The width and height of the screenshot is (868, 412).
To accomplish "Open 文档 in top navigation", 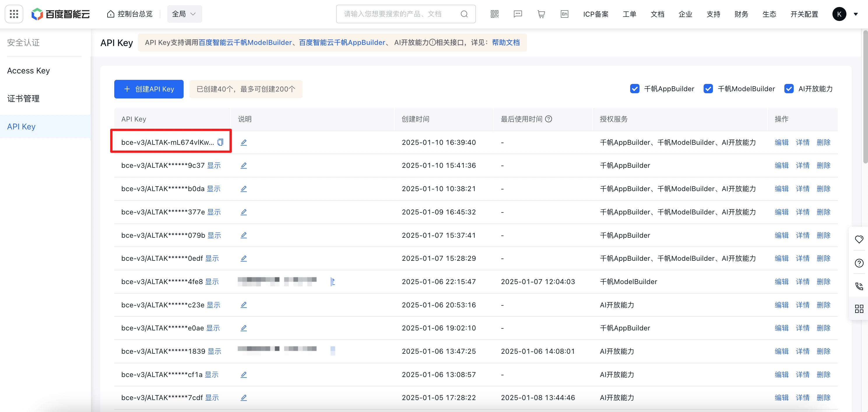I will [x=657, y=14].
